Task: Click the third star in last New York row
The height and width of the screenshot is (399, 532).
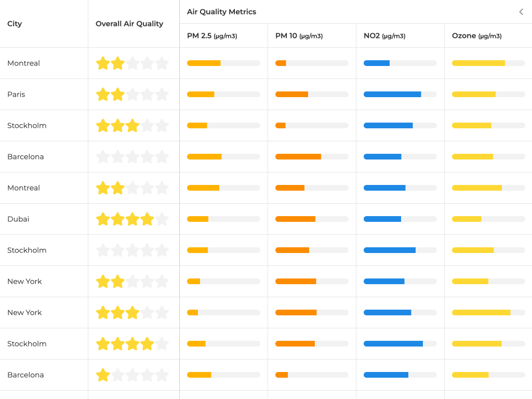Action: (132, 313)
